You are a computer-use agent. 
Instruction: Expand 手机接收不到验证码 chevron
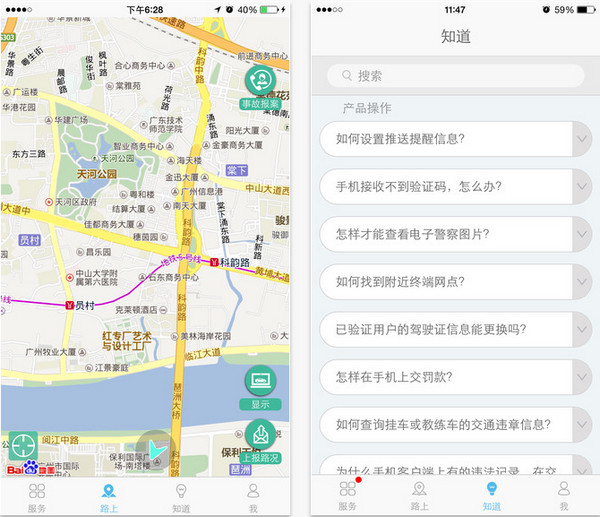point(582,186)
